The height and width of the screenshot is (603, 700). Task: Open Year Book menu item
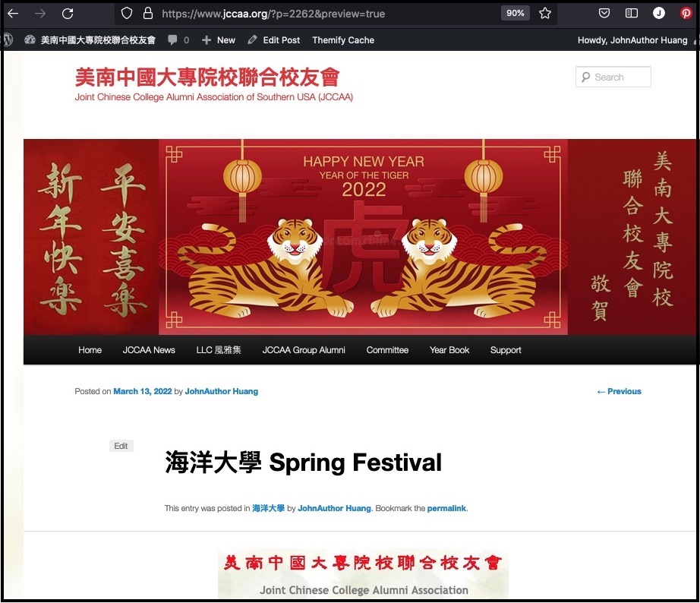pos(449,350)
